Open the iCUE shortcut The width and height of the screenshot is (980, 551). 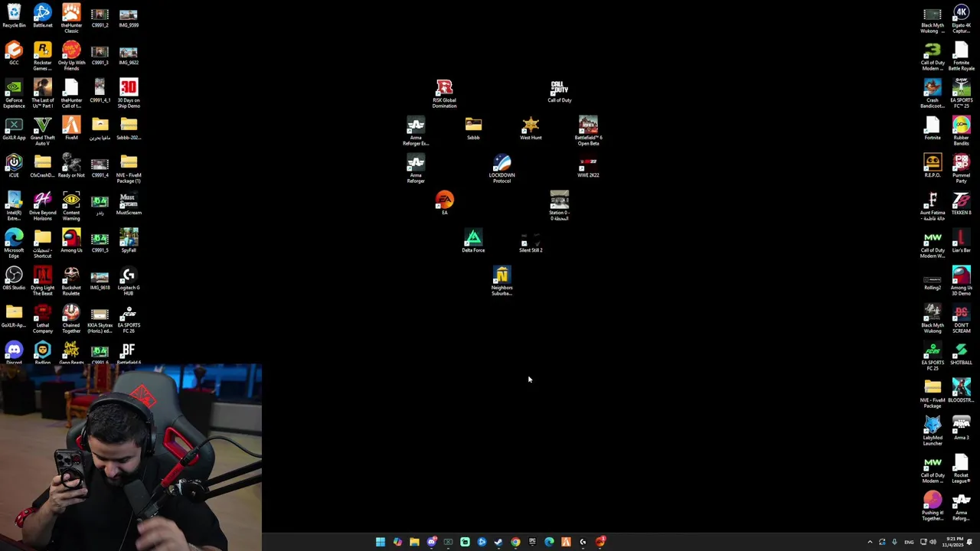[14, 165]
